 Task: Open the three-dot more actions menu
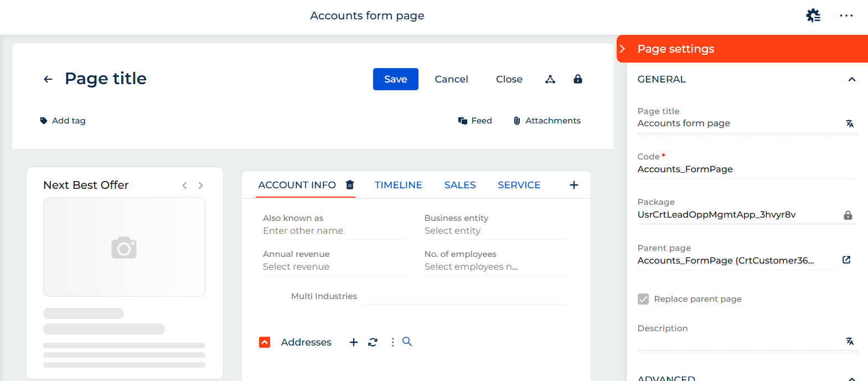coord(846,16)
